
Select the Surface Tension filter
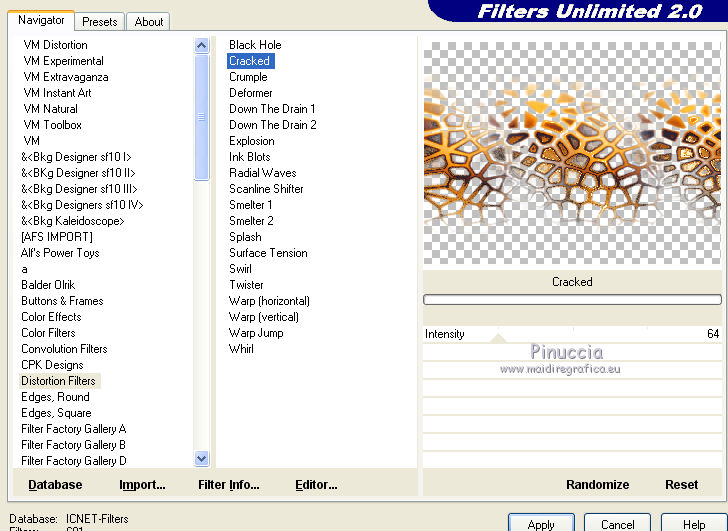[268, 253]
